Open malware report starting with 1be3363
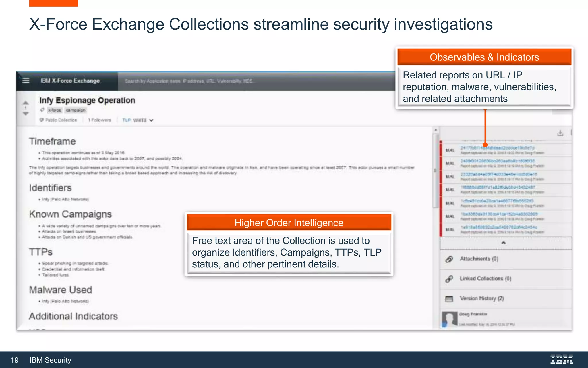The image size is (588, 368). [x=499, y=214]
